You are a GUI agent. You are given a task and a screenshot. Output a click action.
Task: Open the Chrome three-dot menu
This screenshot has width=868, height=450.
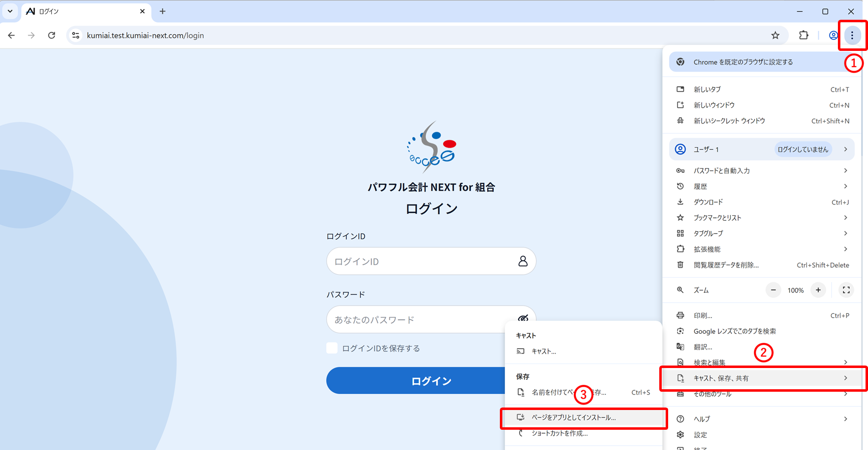tap(852, 36)
